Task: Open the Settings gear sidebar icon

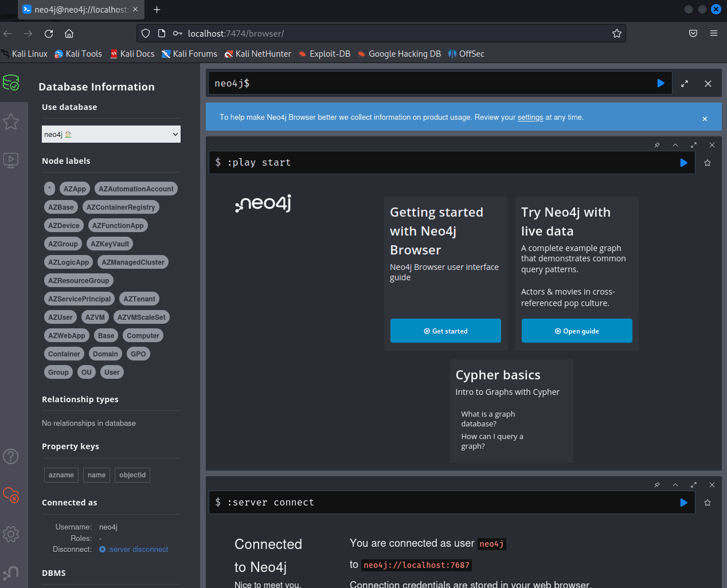Action: pos(11,534)
